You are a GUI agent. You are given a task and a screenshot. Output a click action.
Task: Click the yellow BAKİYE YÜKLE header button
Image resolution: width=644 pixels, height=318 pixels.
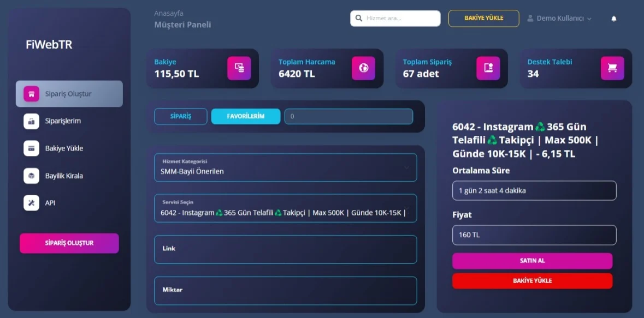483,19
